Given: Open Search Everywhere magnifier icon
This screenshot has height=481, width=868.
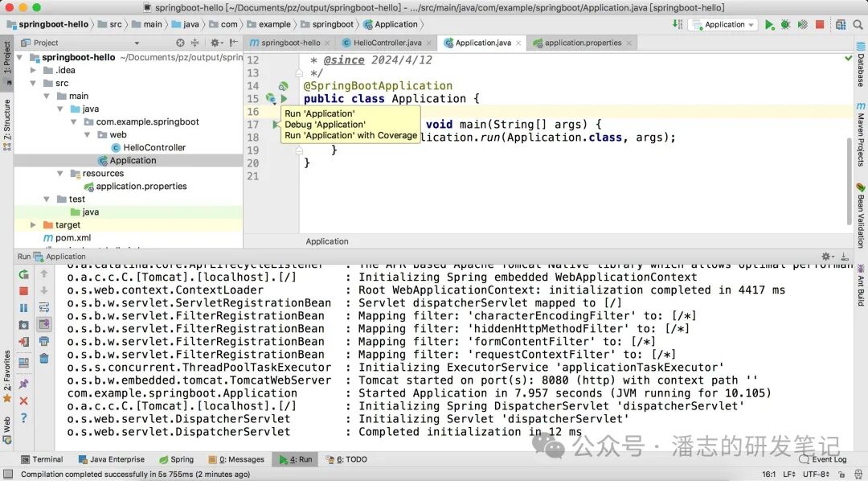Looking at the screenshot, I should point(858,24).
